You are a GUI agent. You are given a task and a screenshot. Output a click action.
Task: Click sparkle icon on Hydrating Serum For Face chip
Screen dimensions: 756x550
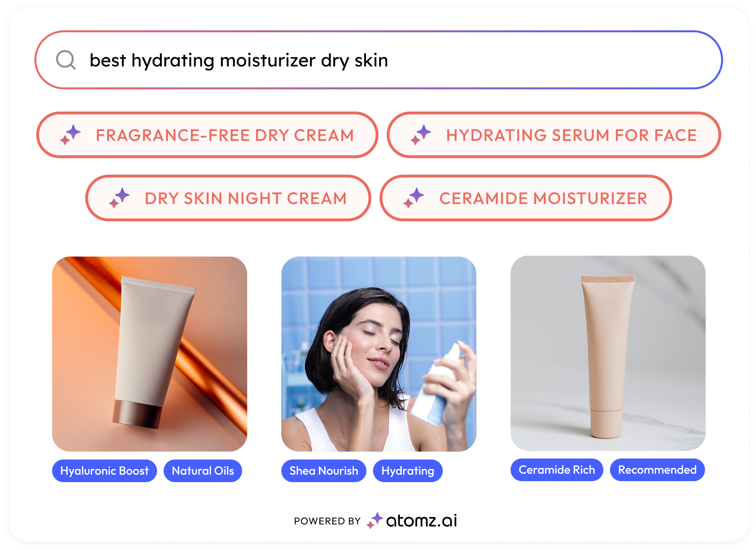(x=421, y=135)
